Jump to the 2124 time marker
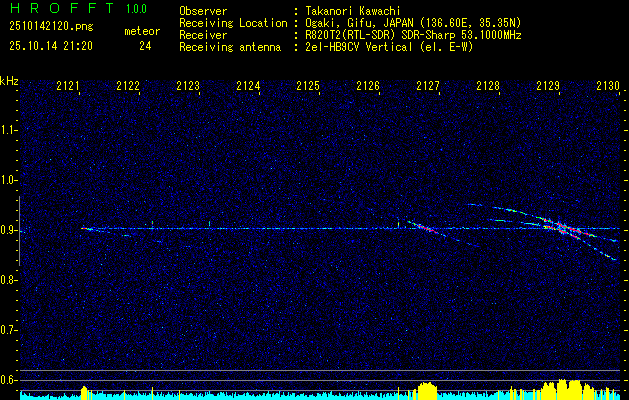The height and width of the screenshot is (400, 629). pyautogui.click(x=248, y=87)
